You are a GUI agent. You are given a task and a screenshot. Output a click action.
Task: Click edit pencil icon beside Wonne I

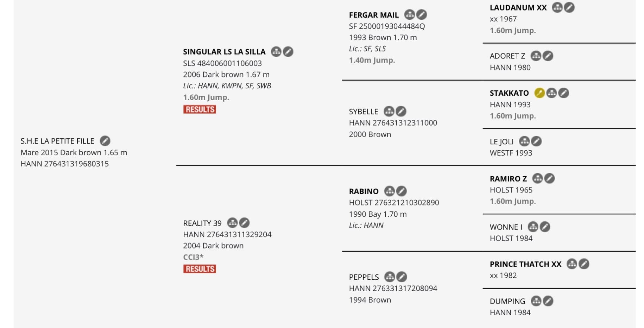tap(545, 227)
